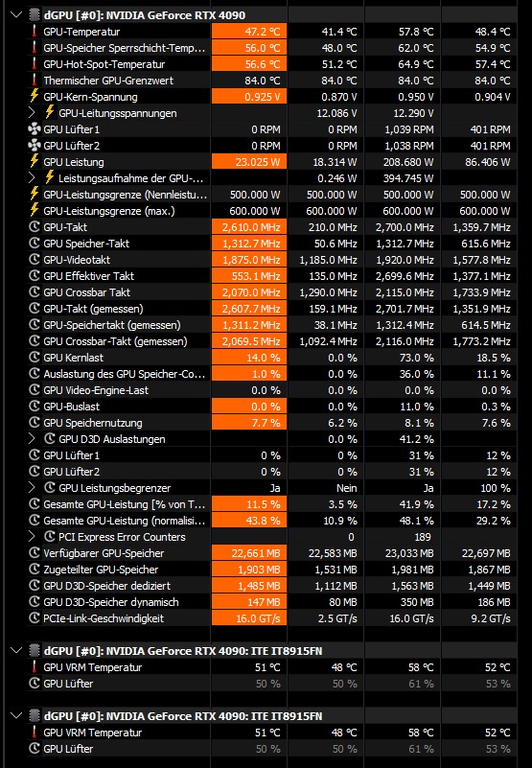532x768 pixels.
Task: Click the icon beside GPU D3D-Speicher dediziert
Action: pos(35,585)
